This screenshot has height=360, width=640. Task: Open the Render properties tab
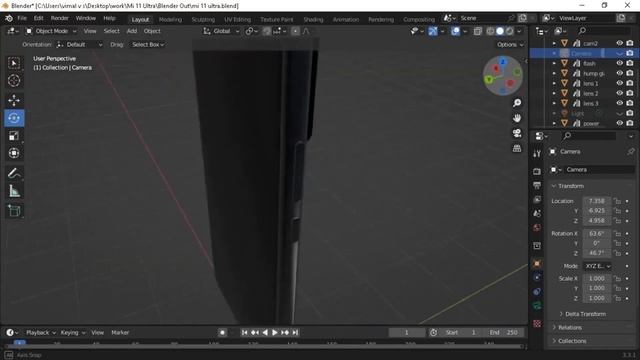[x=537, y=171]
